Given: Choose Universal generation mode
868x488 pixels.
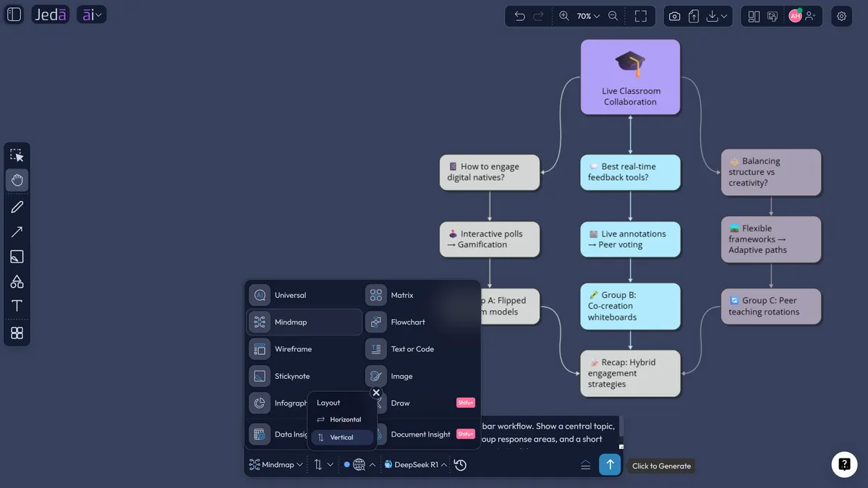Looking at the screenshot, I should coord(304,295).
